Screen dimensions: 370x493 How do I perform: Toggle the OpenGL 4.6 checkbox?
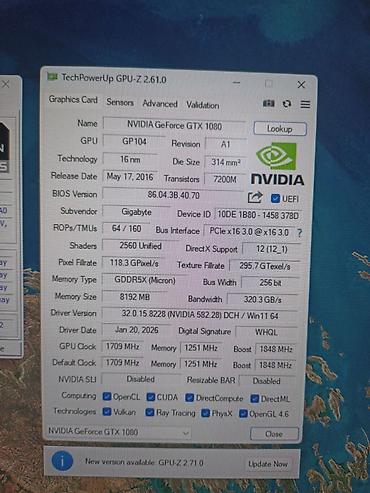click(x=243, y=414)
